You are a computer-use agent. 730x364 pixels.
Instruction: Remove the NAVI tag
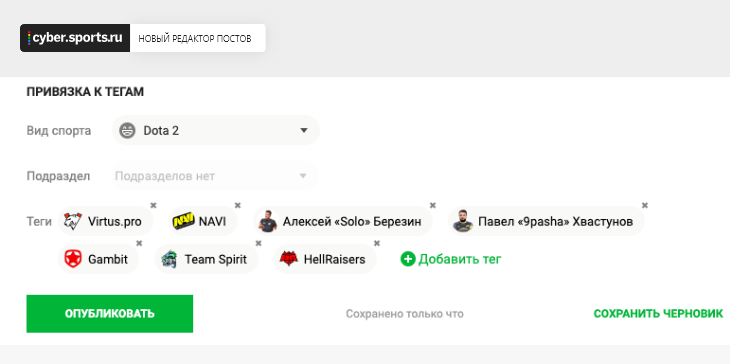237,205
